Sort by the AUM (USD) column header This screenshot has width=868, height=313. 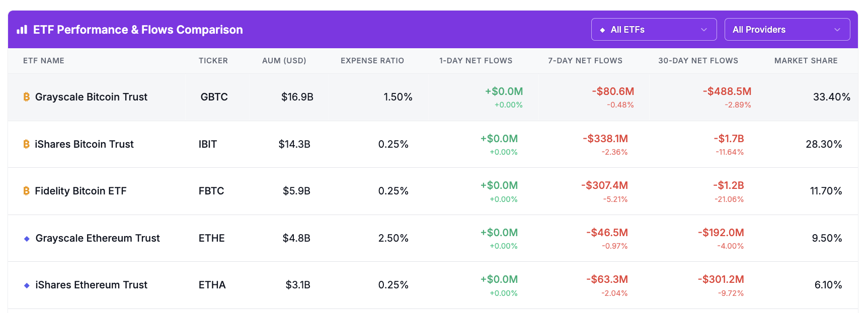pos(284,61)
